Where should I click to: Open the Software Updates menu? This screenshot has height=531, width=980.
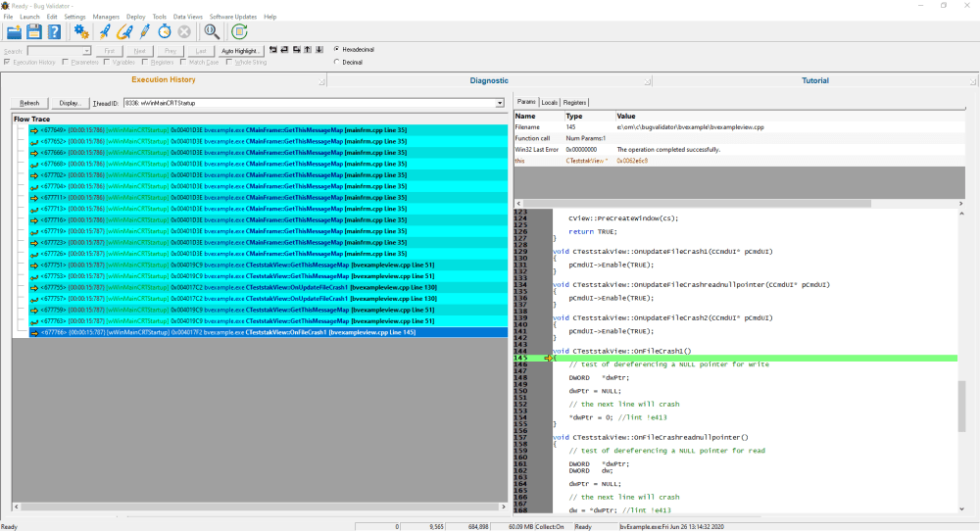pos(233,17)
